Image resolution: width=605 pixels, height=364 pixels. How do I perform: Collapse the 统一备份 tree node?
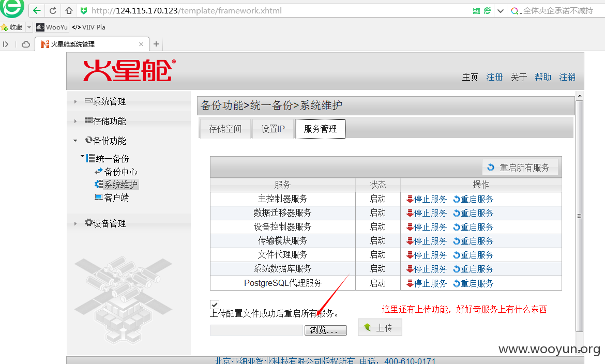[82, 157]
